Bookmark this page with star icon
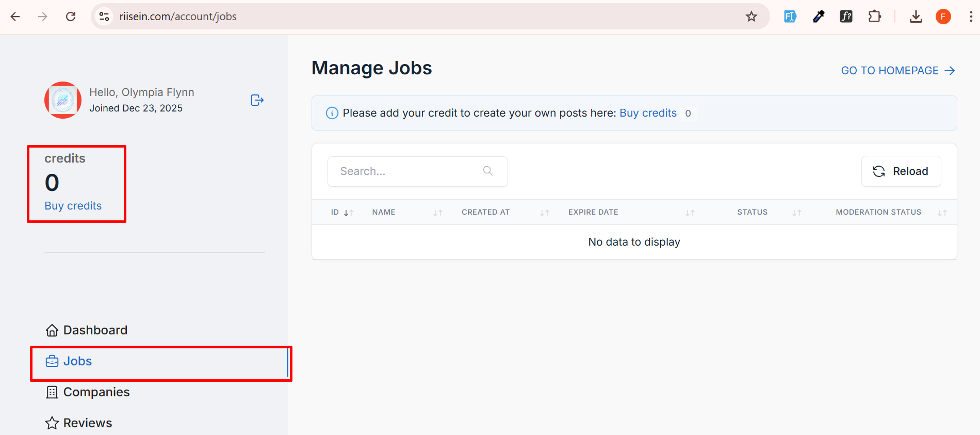The width and height of the screenshot is (980, 435). click(x=751, y=17)
